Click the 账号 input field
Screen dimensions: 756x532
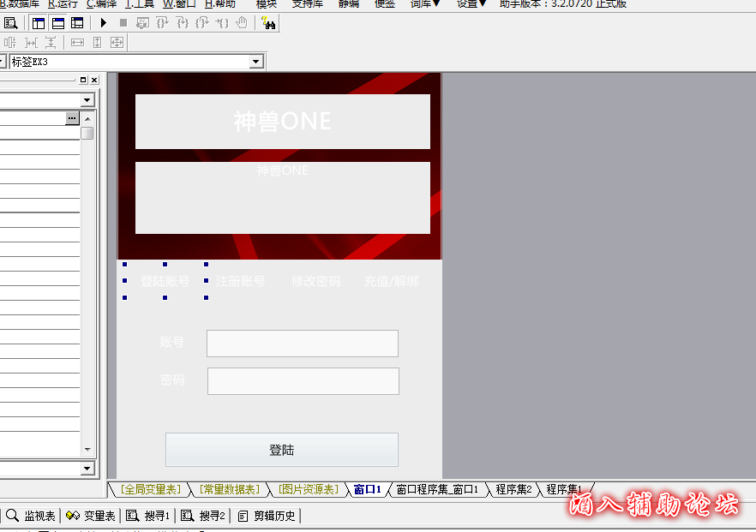(302, 343)
